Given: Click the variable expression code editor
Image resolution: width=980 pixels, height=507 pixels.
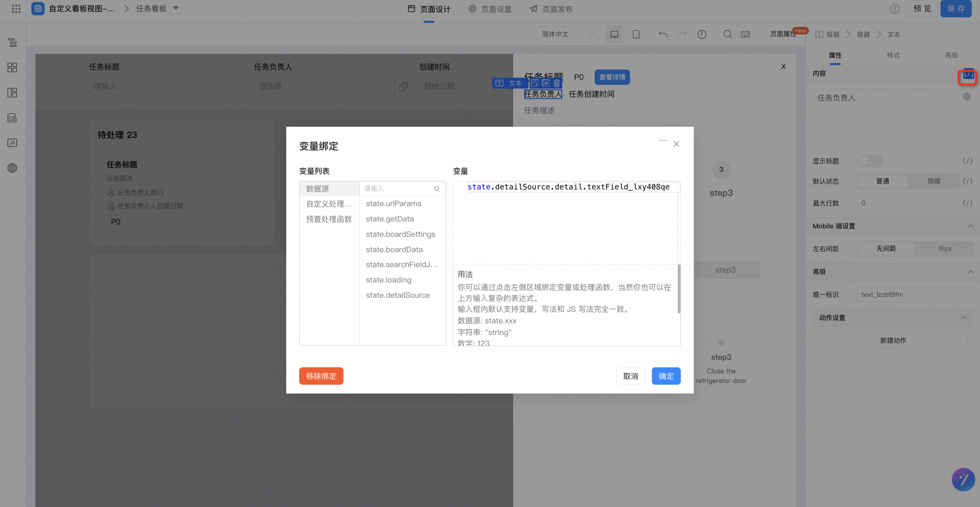Looking at the screenshot, I should (566, 222).
